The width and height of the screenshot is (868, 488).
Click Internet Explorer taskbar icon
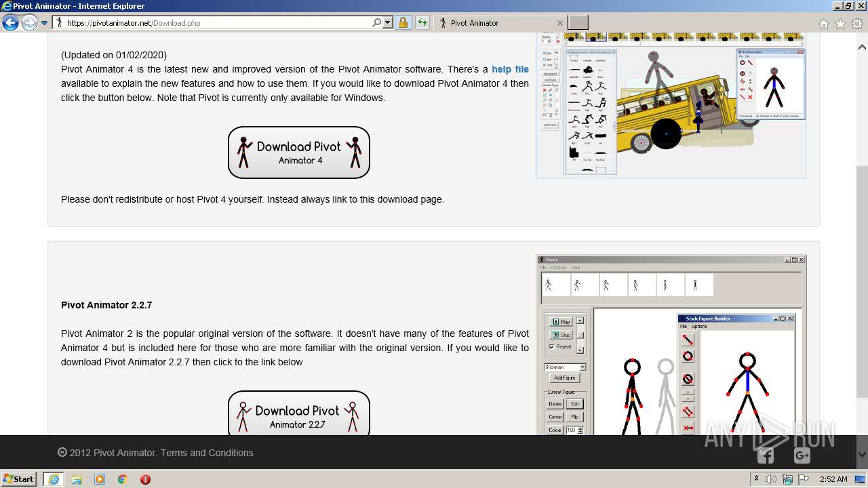tap(54, 479)
